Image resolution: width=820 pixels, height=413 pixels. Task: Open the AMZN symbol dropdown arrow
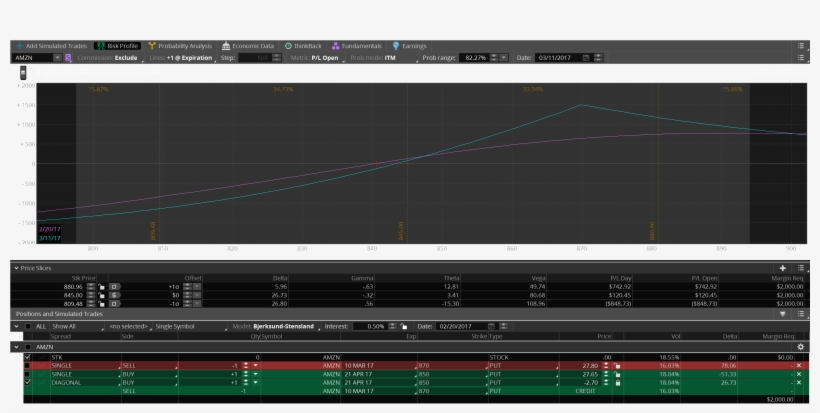(x=58, y=58)
